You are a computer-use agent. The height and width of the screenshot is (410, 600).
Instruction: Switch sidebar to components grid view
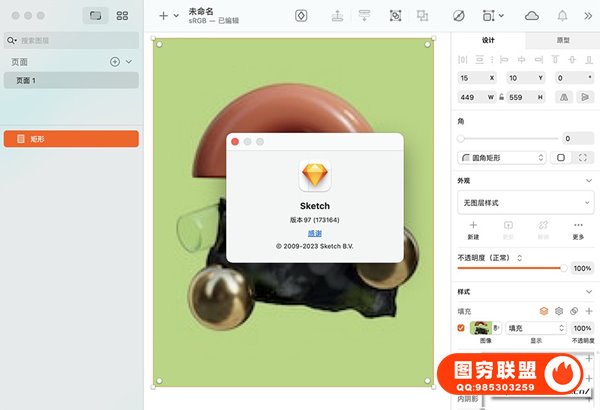122,16
